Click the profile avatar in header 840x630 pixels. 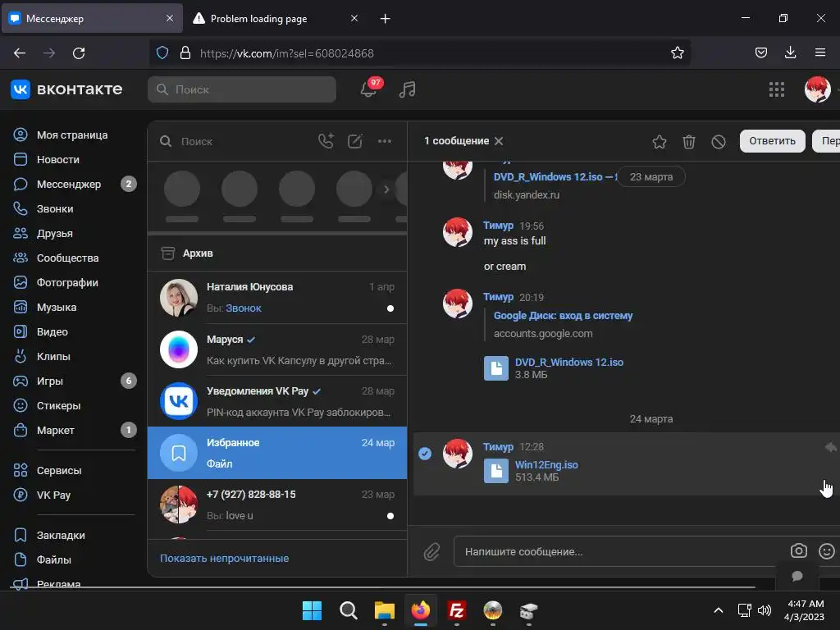tap(817, 89)
